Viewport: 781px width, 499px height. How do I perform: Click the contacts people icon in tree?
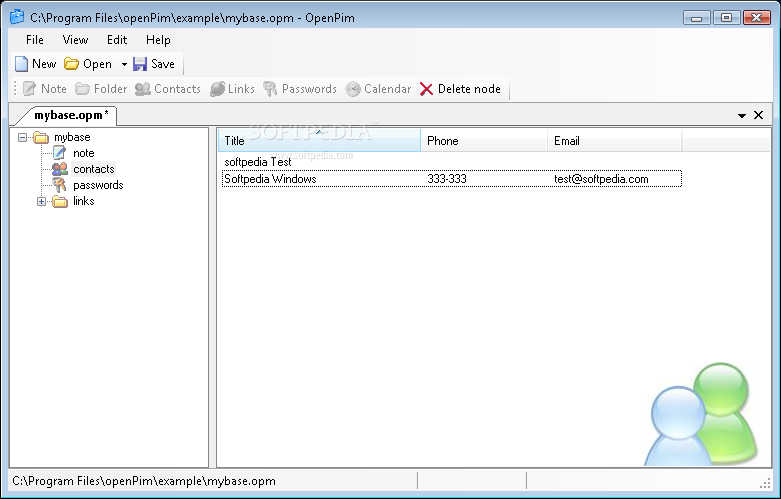[60, 169]
